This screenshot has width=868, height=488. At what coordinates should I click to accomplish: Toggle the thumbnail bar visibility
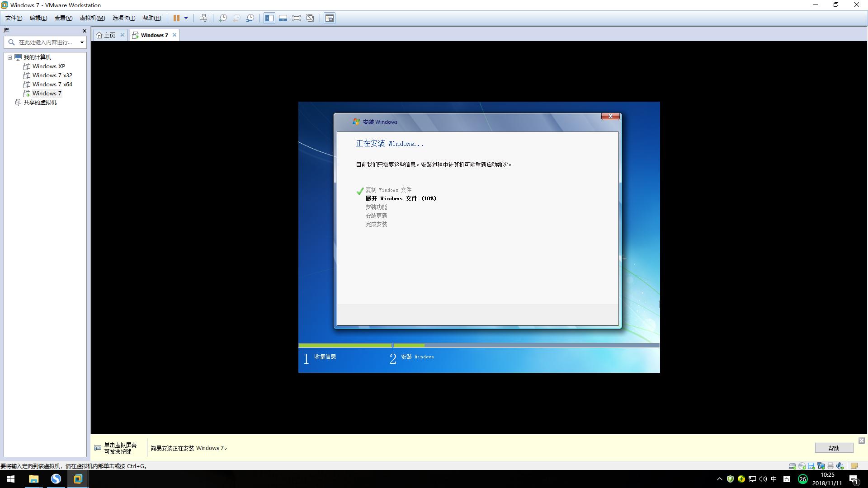(283, 18)
